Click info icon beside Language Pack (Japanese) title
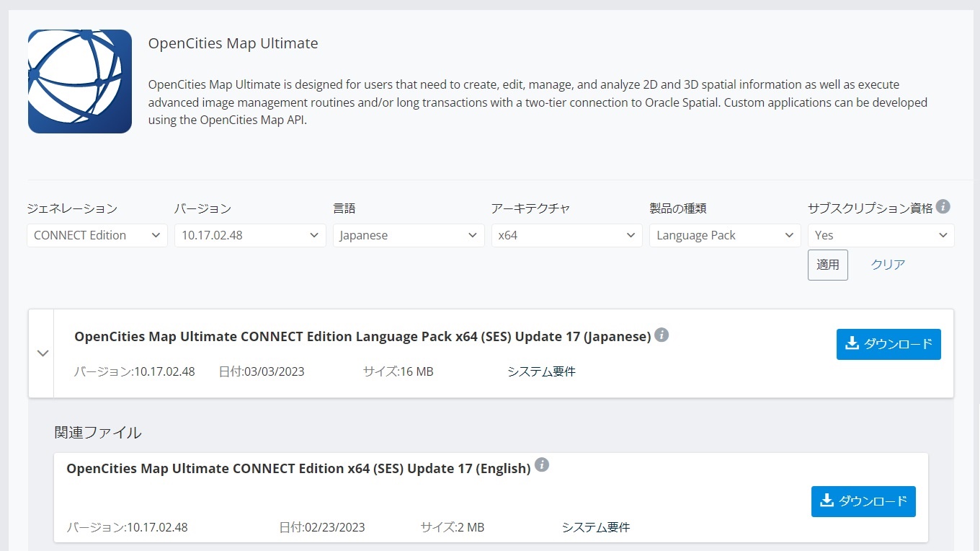The height and width of the screenshot is (551, 980). 661,335
